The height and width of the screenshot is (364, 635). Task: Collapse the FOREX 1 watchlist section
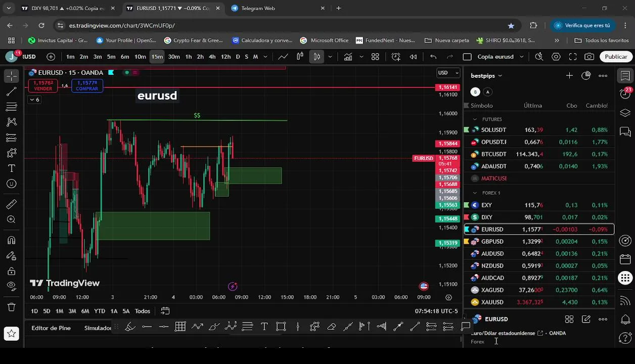point(475,193)
